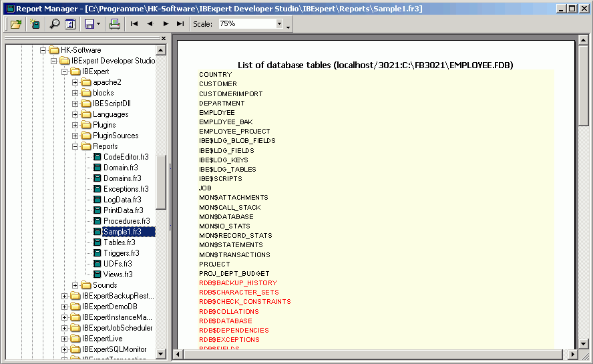Viewport: 593px width, 364px height.
Task: Collapse the Reports folder
Action: pos(75,146)
